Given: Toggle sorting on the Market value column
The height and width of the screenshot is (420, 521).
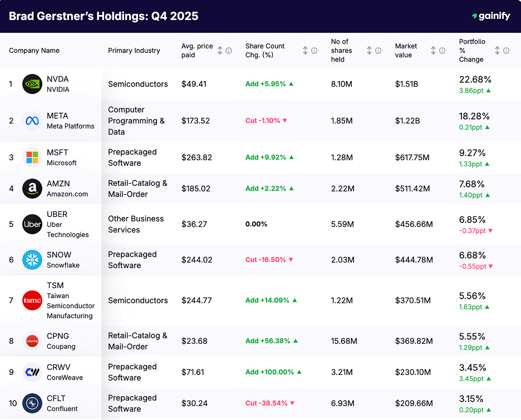Looking at the screenshot, I should (434, 50).
